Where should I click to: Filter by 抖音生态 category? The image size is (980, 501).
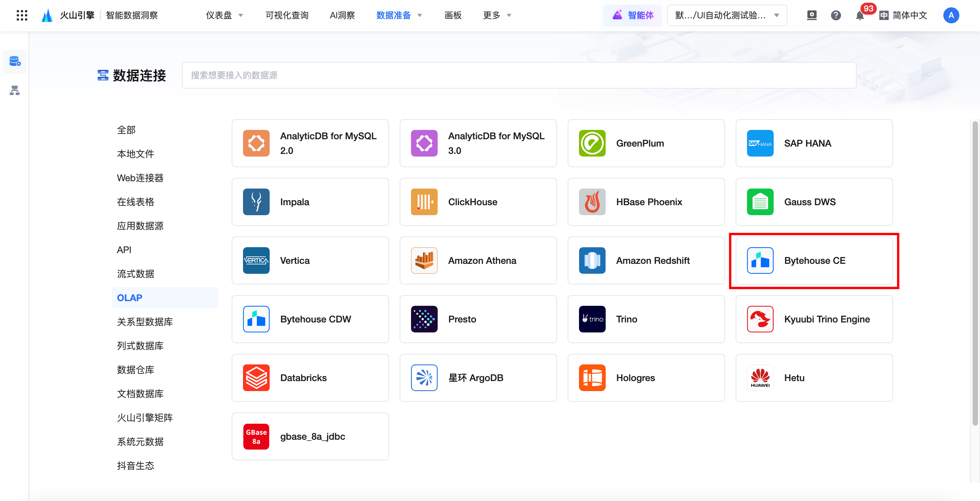point(135,466)
